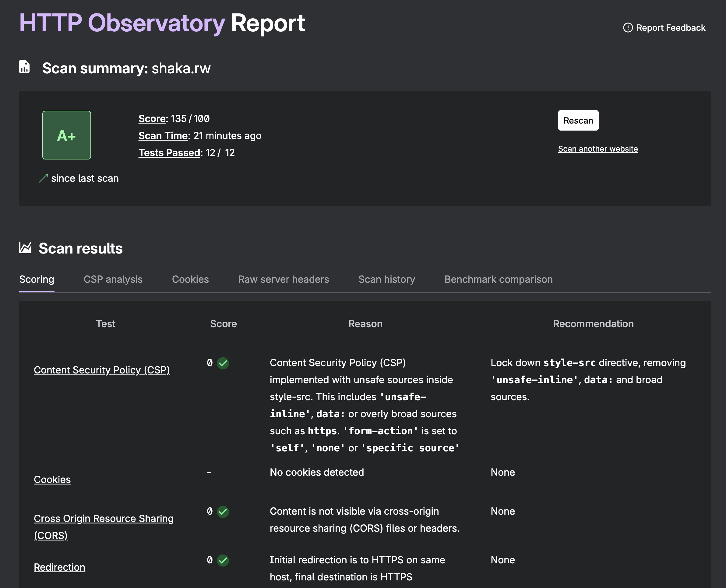Screen dimensions: 726x588
Task: Open the Cookies tab
Action: 190,279
